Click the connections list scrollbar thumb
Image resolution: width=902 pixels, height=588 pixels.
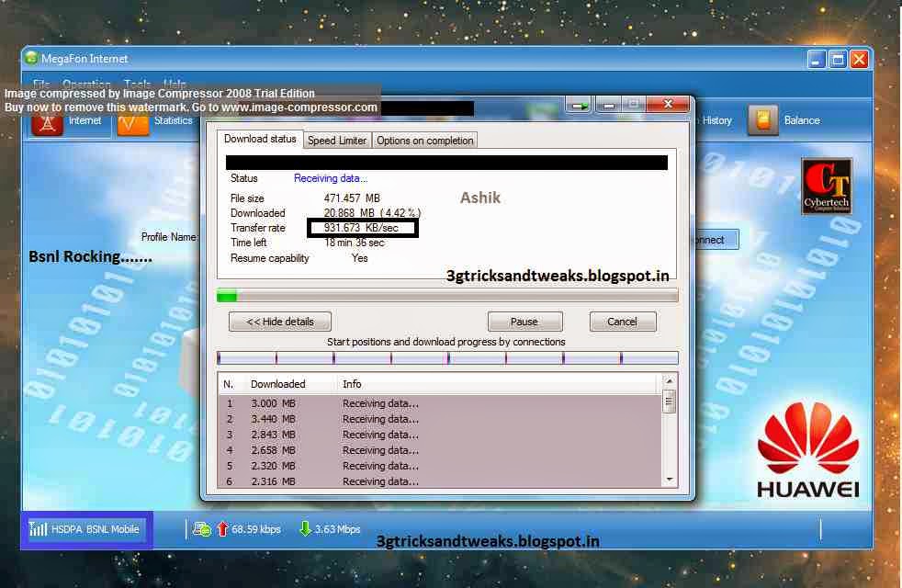669,401
